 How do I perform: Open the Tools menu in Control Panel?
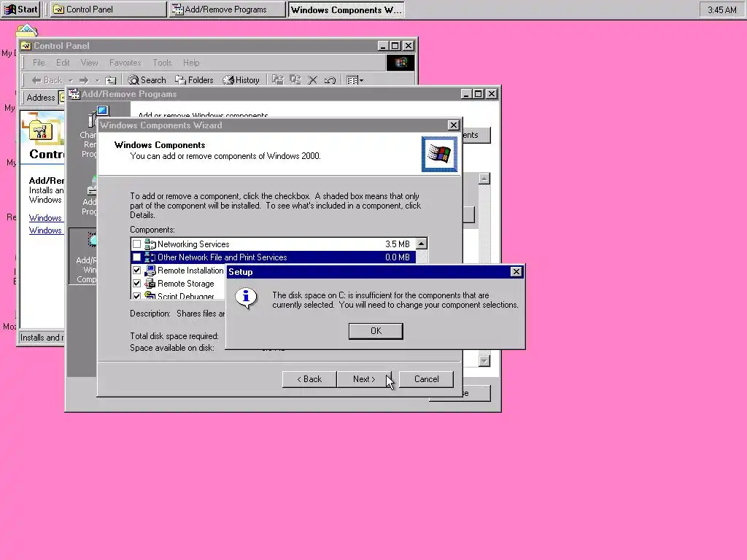pyautogui.click(x=162, y=63)
